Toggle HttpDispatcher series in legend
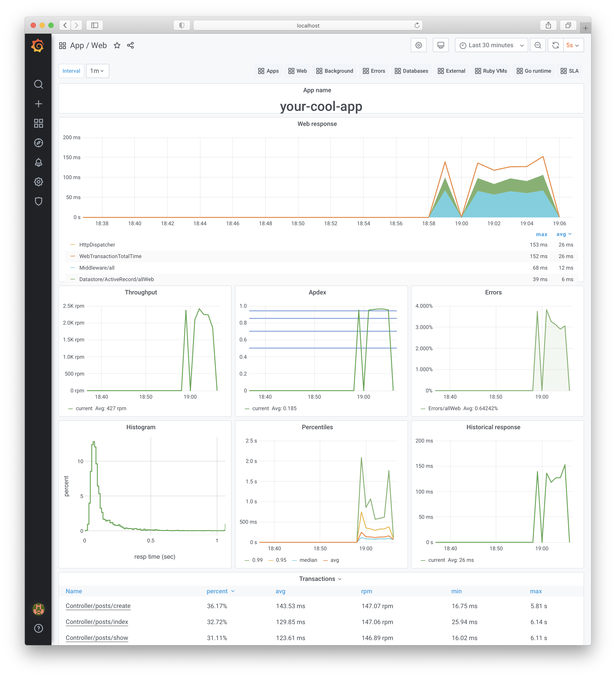 point(97,245)
